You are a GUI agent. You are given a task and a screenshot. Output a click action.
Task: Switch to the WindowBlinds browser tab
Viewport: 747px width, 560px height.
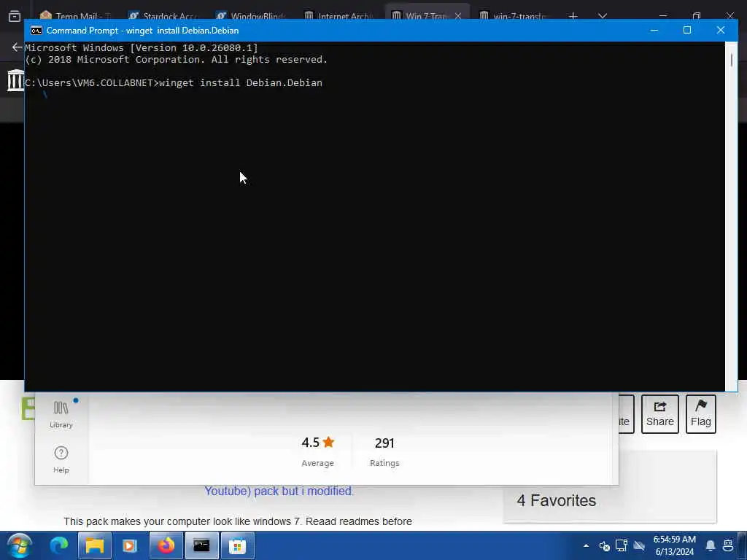pos(252,16)
